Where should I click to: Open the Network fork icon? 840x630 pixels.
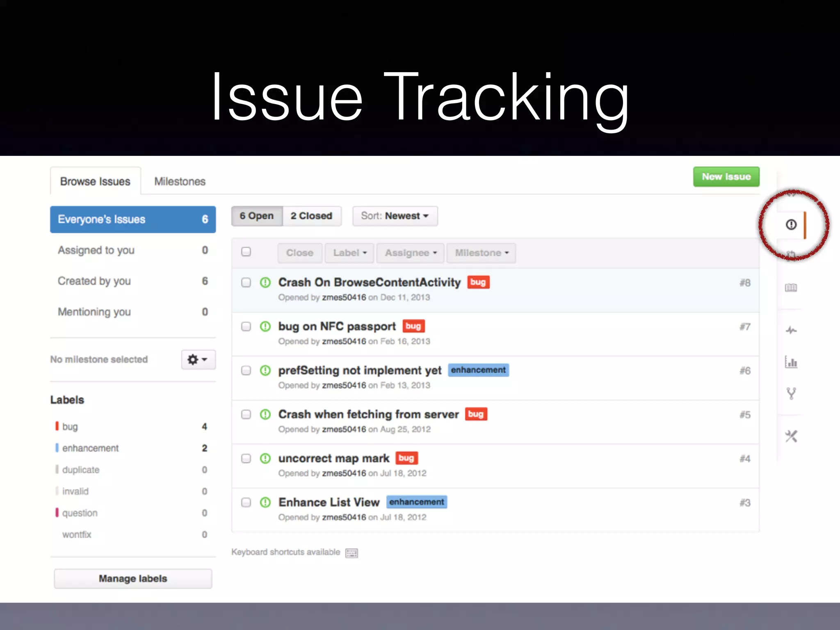tap(791, 394)
